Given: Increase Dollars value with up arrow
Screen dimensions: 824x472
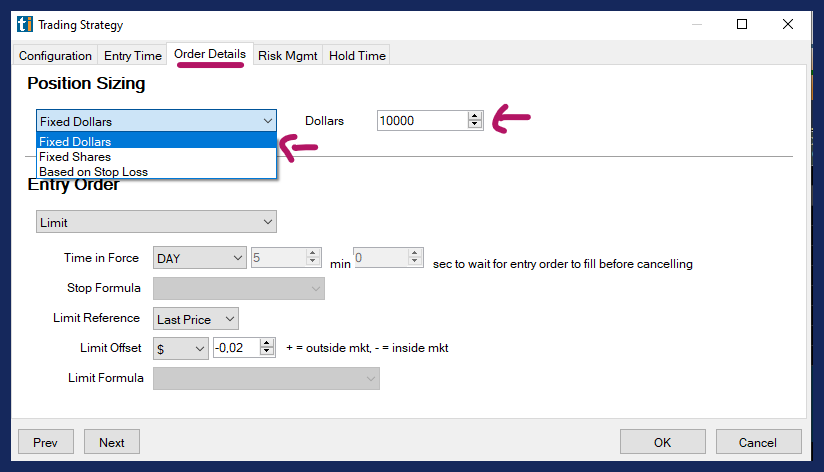Looking at the screenshot, I should pos(474,116).
